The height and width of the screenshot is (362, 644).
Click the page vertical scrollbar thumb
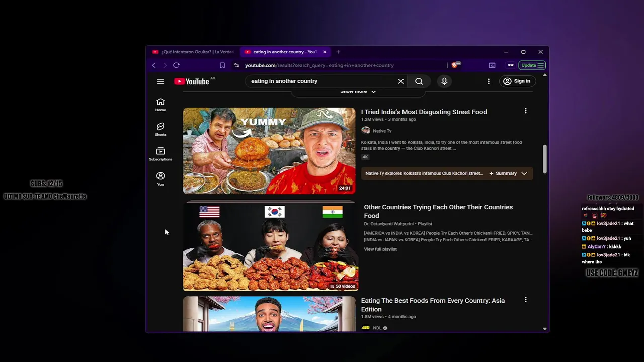545,159
